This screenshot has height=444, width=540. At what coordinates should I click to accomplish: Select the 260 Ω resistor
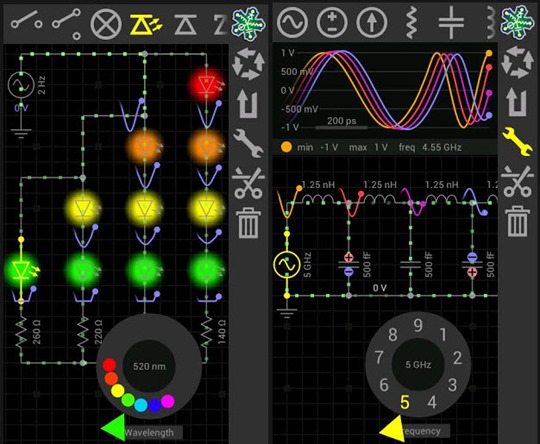coord(21,332)
